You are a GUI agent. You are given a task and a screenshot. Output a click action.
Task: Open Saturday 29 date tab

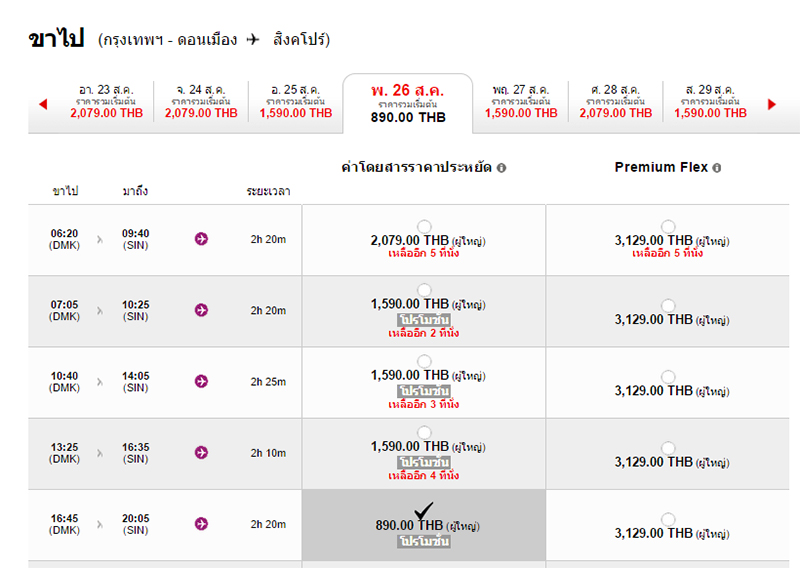click(710, 101)
